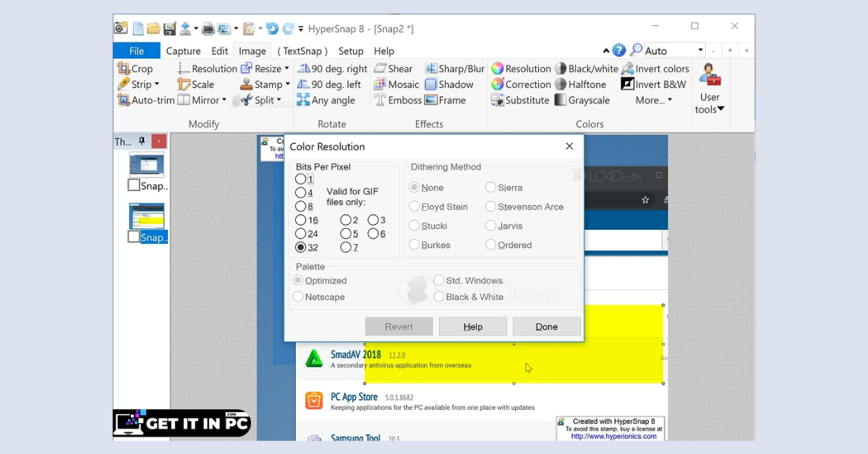
Task: Open the Help tab
Action: point(384,51)
